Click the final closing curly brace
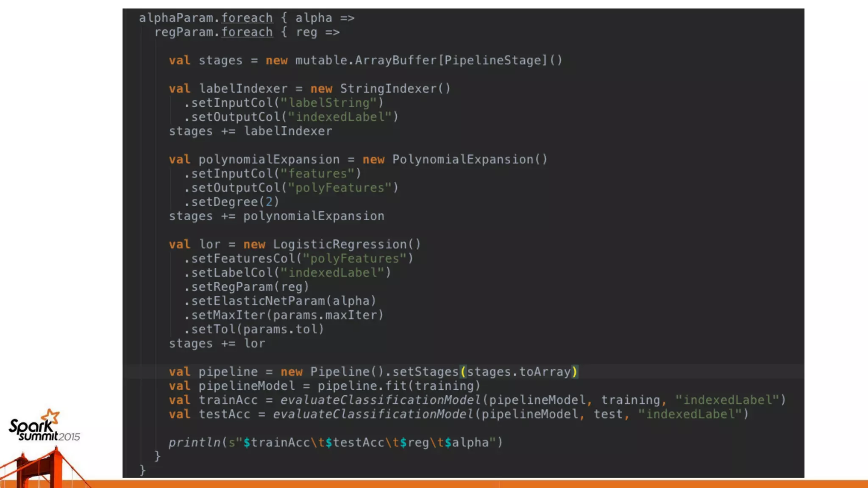The height and width of the screenshot is (488, 868). point(142,470)
